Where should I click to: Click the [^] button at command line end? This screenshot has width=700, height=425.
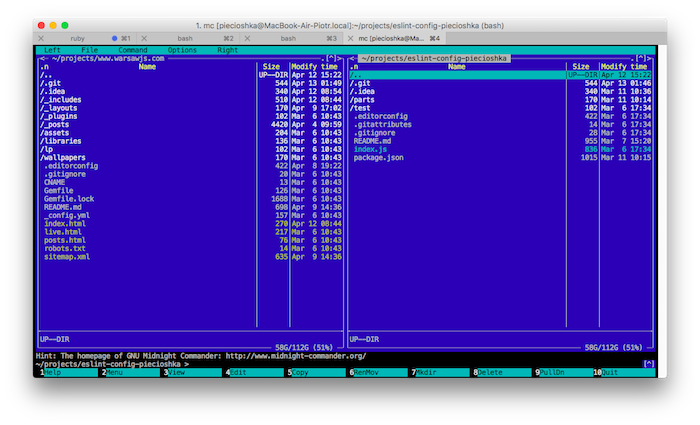[x=649, y=364]
